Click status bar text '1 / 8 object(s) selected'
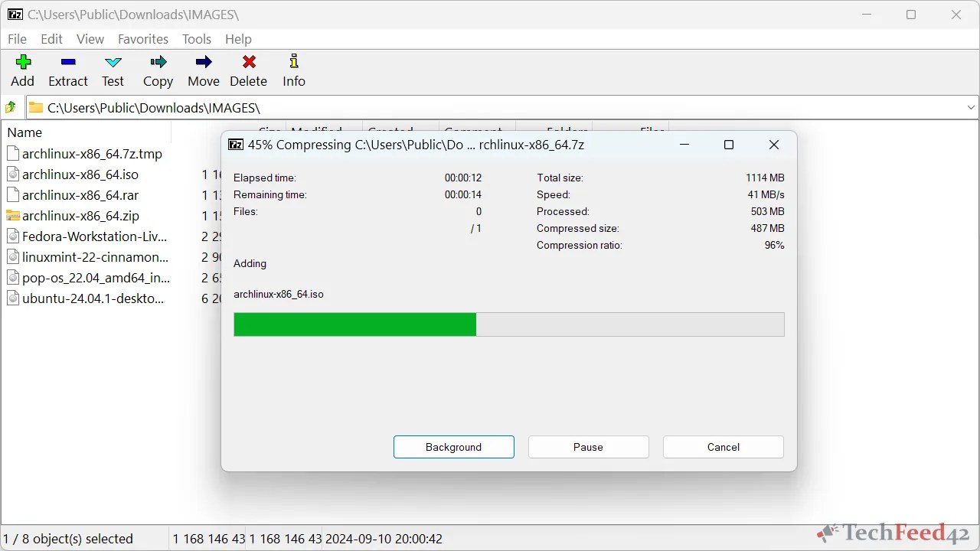The height and width of the screenshot is (551, 980). point(68,539)
